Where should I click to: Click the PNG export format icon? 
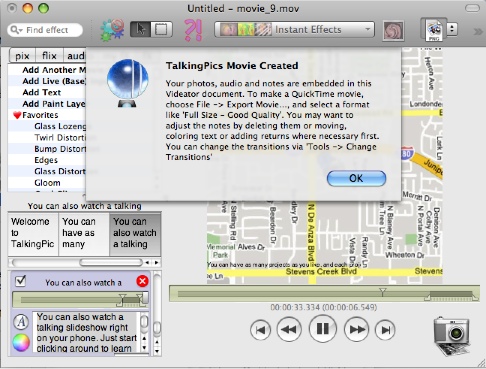[x=434, y=30]
